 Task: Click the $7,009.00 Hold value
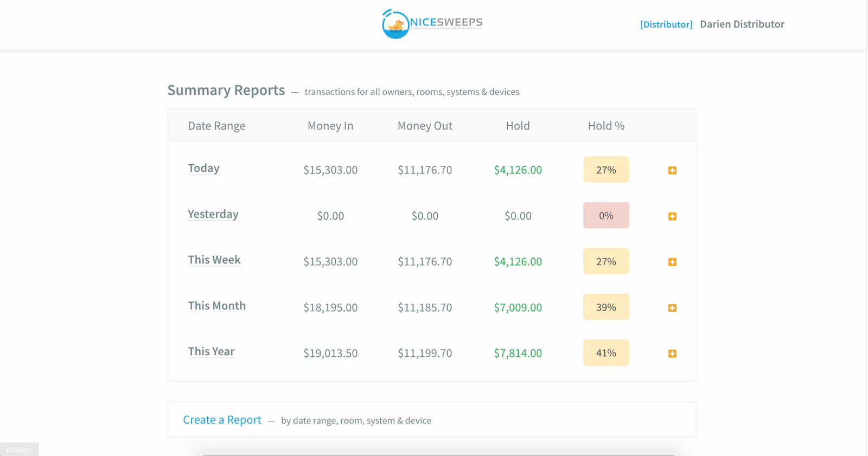[x=518, y=307]
